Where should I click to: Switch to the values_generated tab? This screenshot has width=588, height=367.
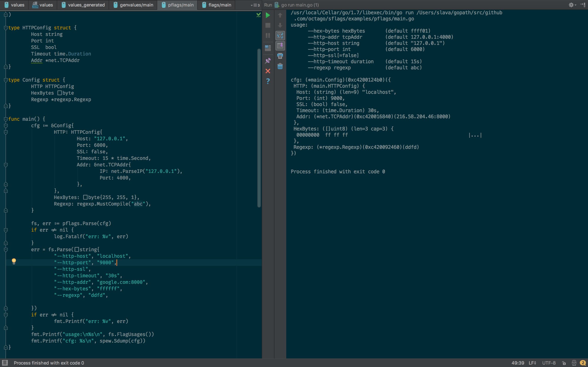(83, 5)
